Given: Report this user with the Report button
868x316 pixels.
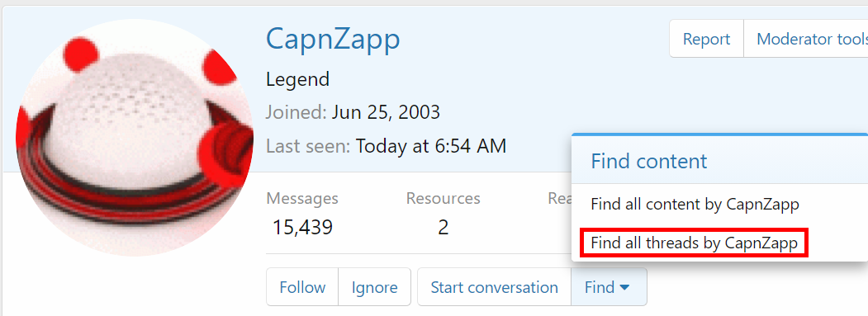Looking at the screenshot, I should [x=706, y=39].
